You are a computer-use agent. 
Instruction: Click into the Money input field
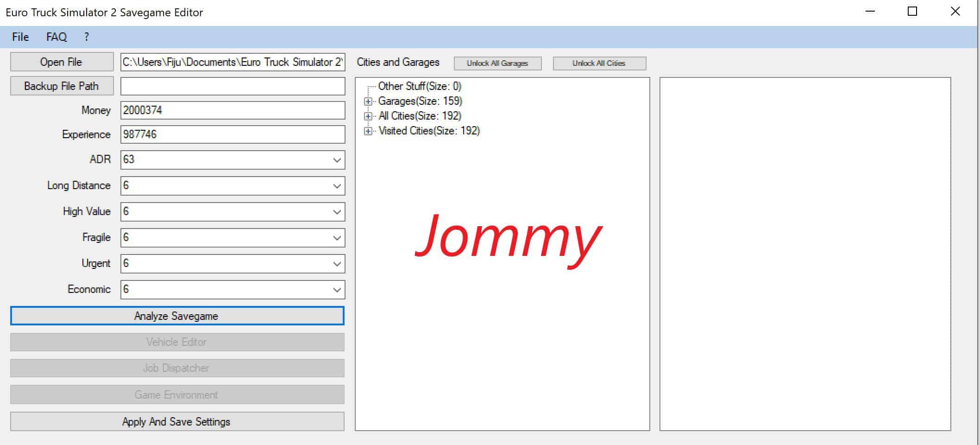pos(232,110)
